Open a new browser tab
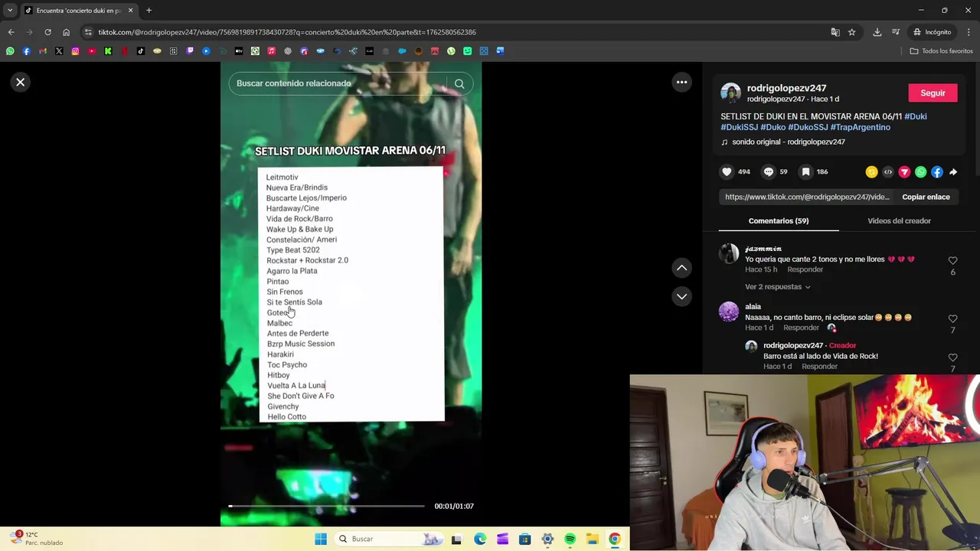Image resolution: width=980 pixels, height=551 pixels. 149,11
